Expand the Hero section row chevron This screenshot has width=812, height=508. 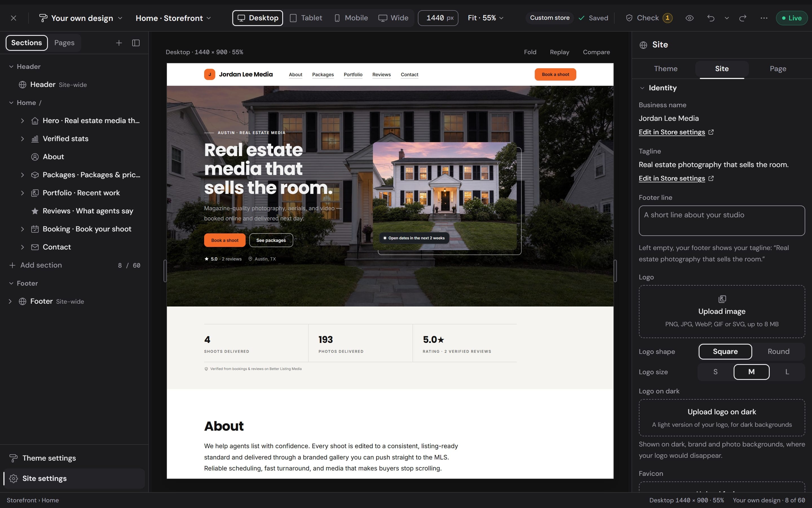pyautogui.click(x=23, y=121)
